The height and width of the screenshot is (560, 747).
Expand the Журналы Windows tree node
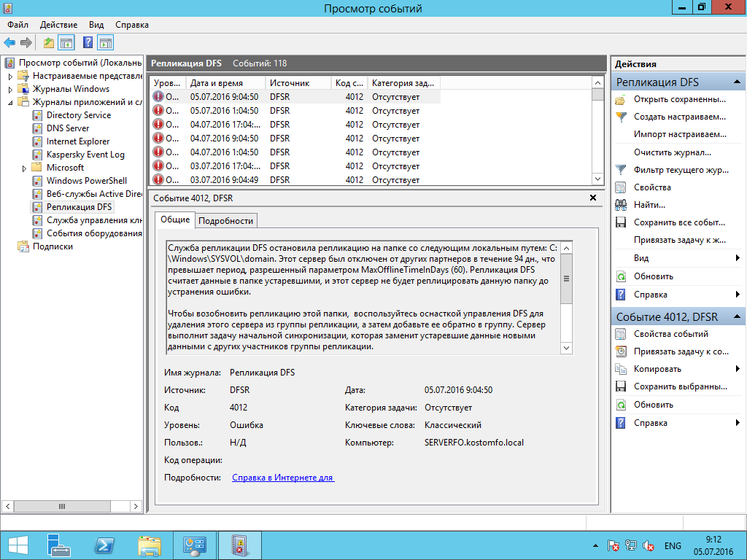(10, 89)
